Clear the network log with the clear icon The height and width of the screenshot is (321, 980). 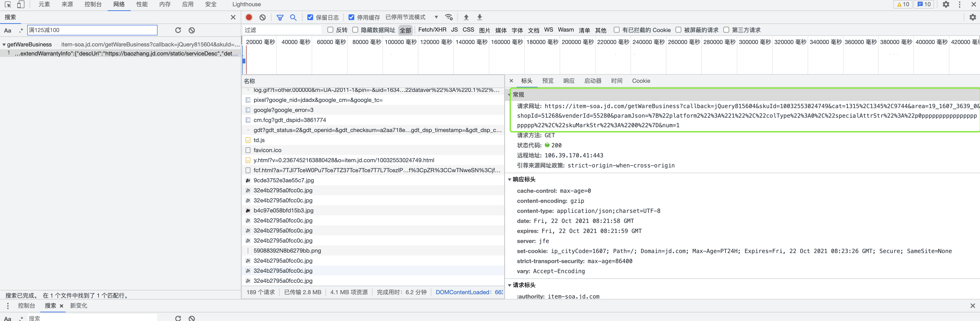coord(263,17)
